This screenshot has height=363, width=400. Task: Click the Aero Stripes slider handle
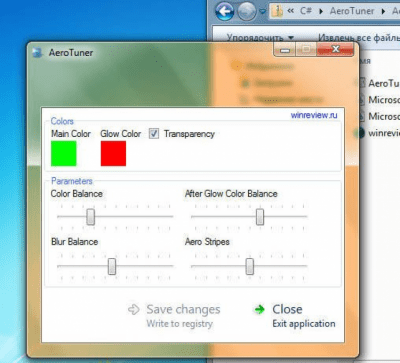pos(249,266)
